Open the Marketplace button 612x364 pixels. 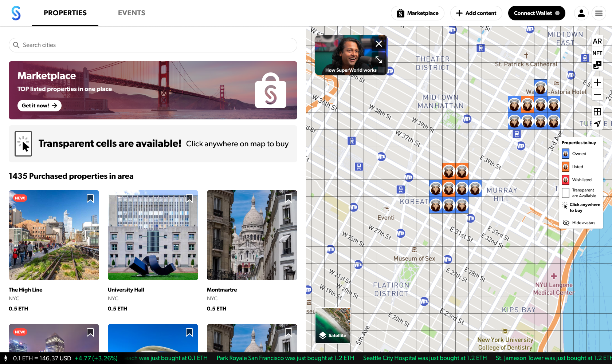click(x=417, y=13)
